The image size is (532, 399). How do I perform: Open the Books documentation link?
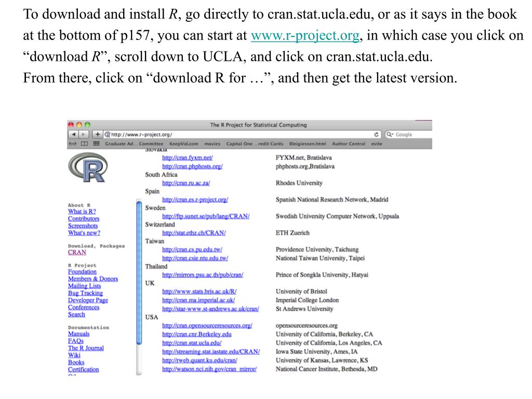pos(76,362)
